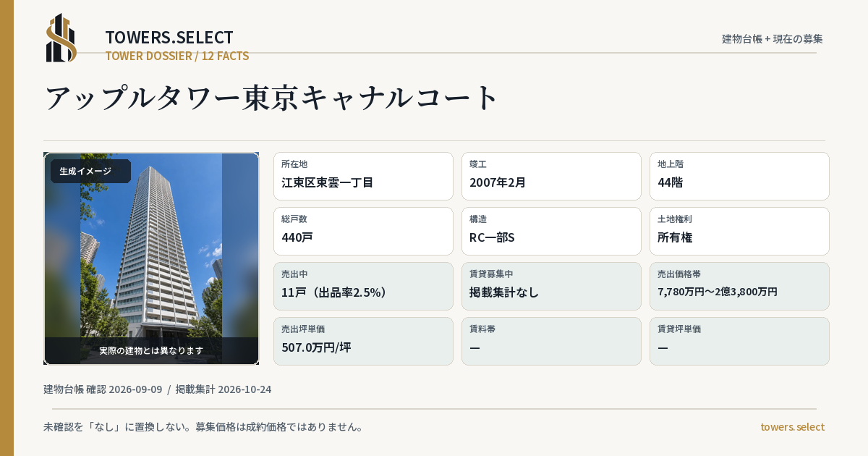This screenshot has width=868, height=456.
Task: Select the 所在地 江東区東雲一丁目 card
Action: (363, 176)
